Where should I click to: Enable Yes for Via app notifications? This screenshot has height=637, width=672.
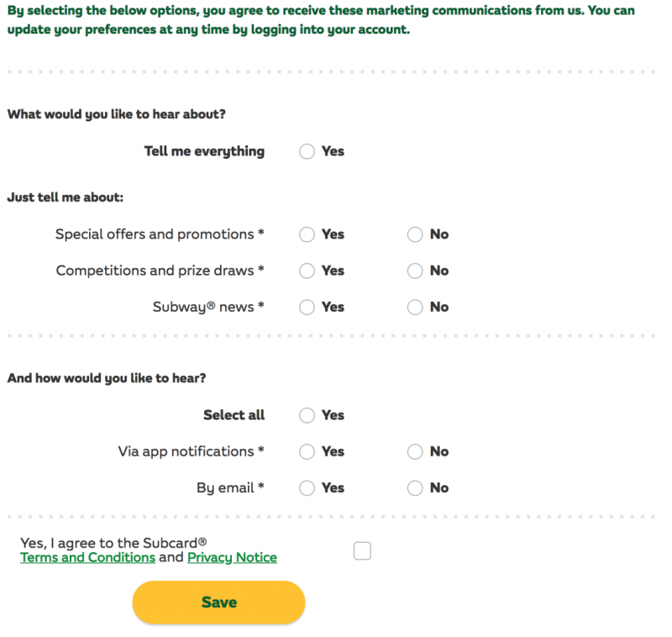(x=307, y=451)
